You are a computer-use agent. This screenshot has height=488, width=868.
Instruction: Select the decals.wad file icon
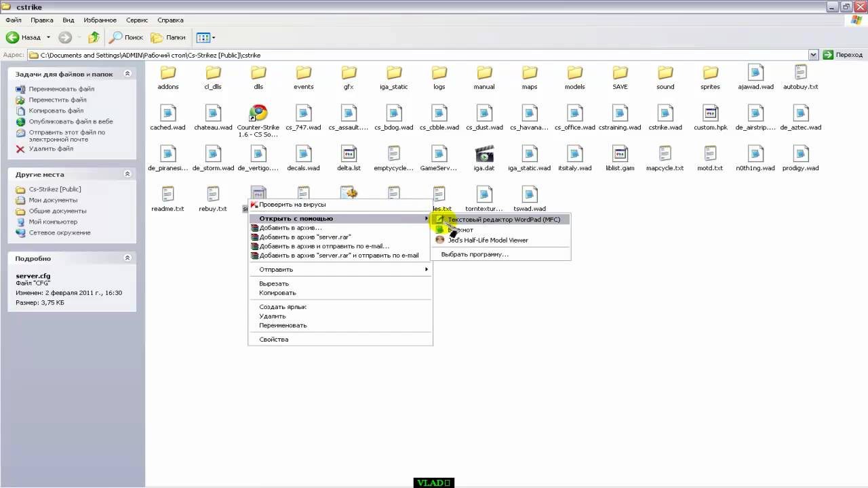coord(304,154)
